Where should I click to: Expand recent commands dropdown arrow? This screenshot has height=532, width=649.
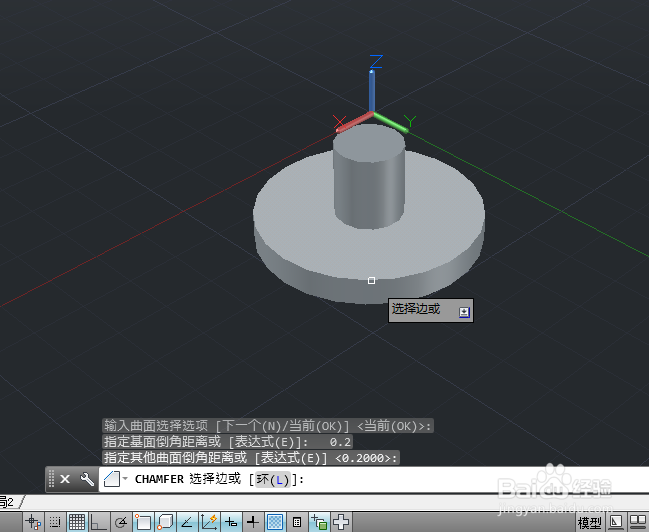click(x=125, y=479)
